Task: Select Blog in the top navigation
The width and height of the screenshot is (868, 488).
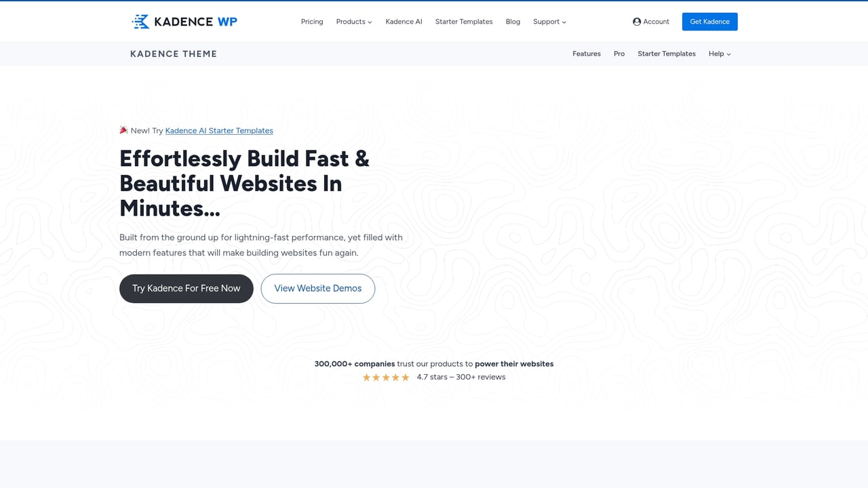Action: pyautogui.click(x=513, y=21)
